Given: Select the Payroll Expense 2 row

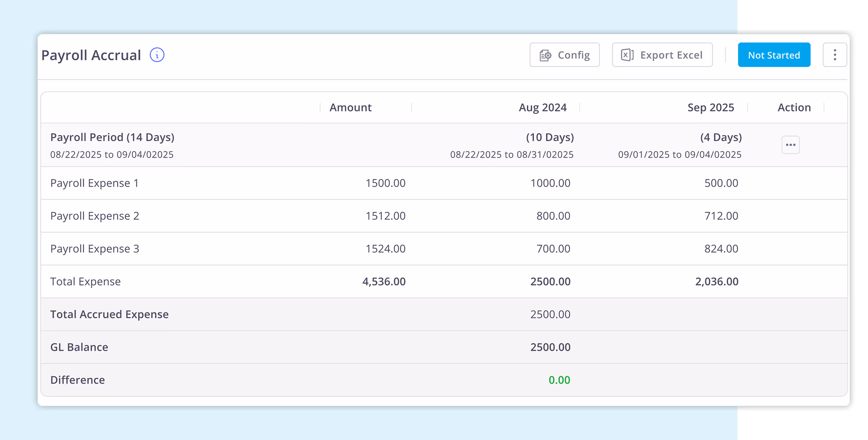Looking at the screenshot, I should coord(95,216).
